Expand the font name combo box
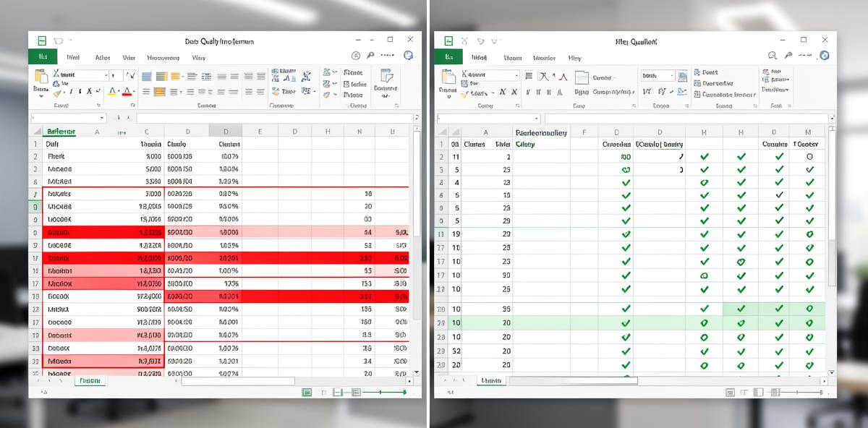The height and width of the screenshot is (428, 868). click(x=106, y=74)
